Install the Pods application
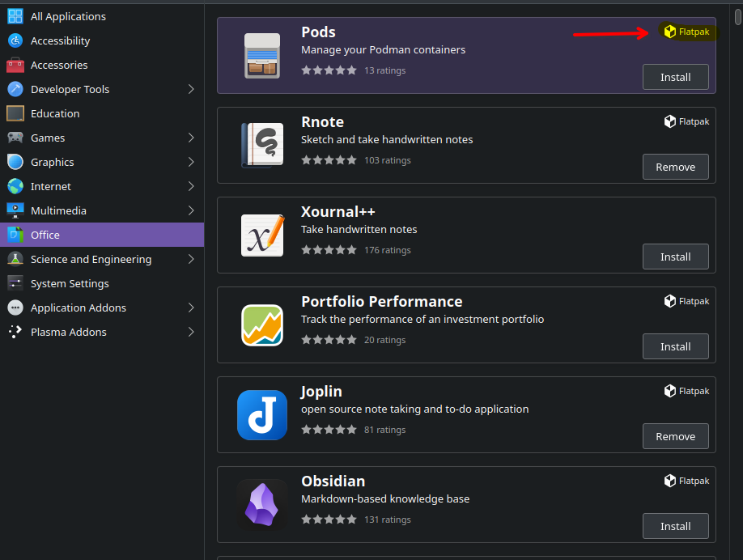Viewport: 743px width, 560px height. pyautogui.click(x=675, y=77)
